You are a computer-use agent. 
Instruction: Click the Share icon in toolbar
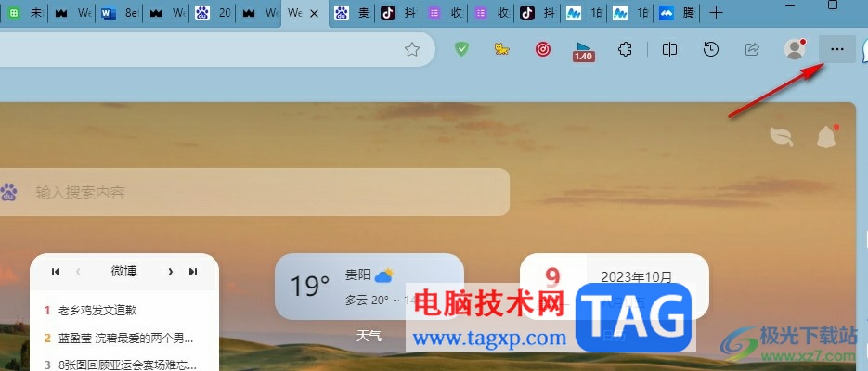pos(752,50)
